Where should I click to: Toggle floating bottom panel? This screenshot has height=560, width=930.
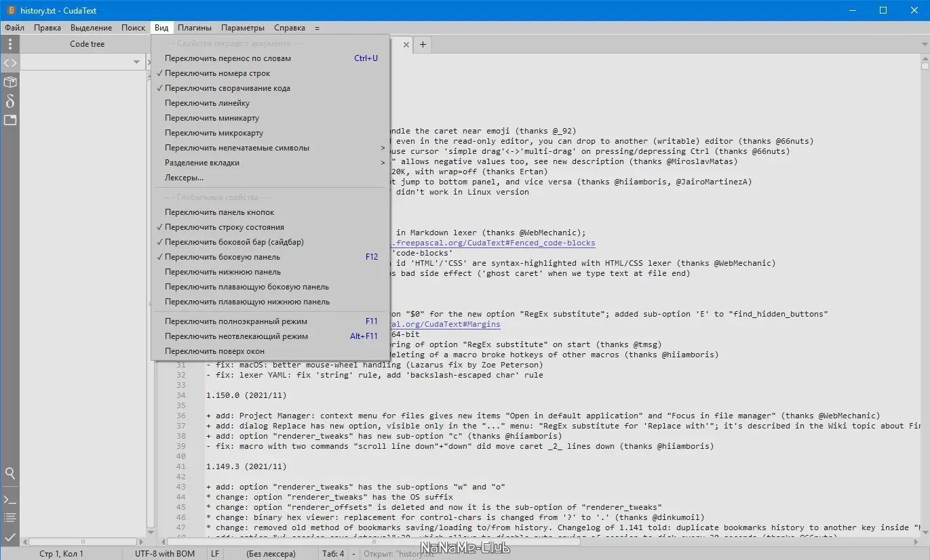271,302
